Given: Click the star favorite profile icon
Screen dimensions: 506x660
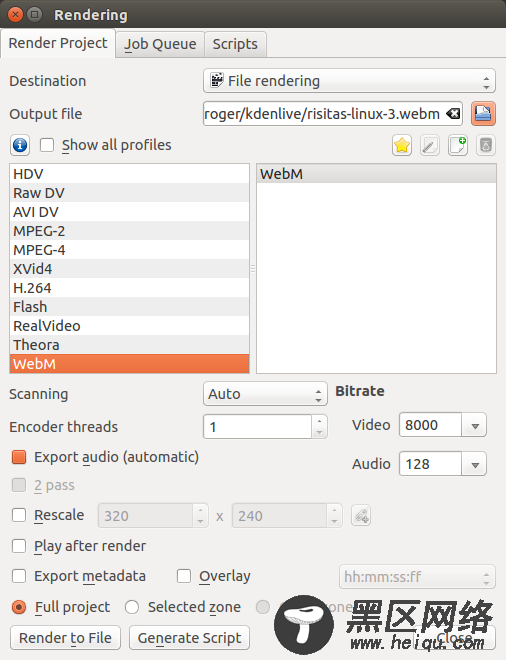Looking at the screenshot, I should [402, 146].
